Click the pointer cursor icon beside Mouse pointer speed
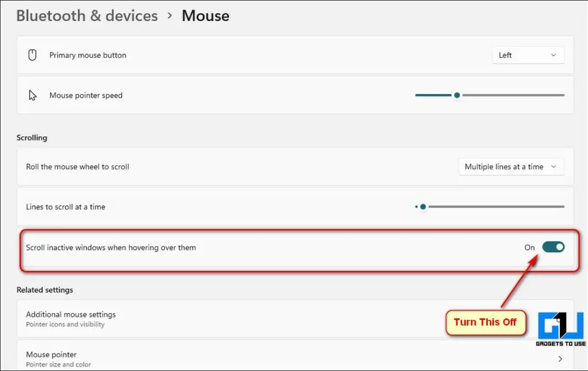The height and width of the screenshot is (371, 588). tap(32, 95)
